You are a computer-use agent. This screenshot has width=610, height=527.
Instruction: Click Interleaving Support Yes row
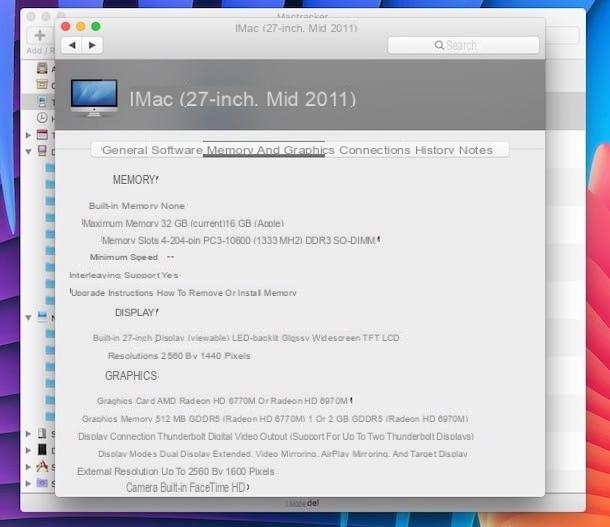click(x=124, y=275)
